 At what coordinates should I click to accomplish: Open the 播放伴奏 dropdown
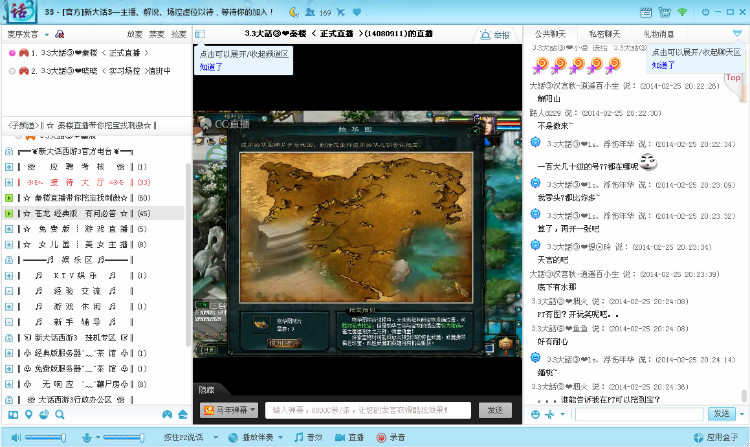coord(257,438)
